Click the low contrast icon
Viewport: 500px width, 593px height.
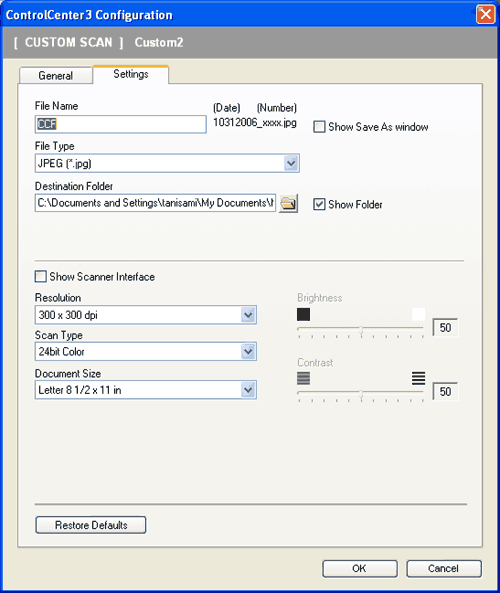point(303,378)
